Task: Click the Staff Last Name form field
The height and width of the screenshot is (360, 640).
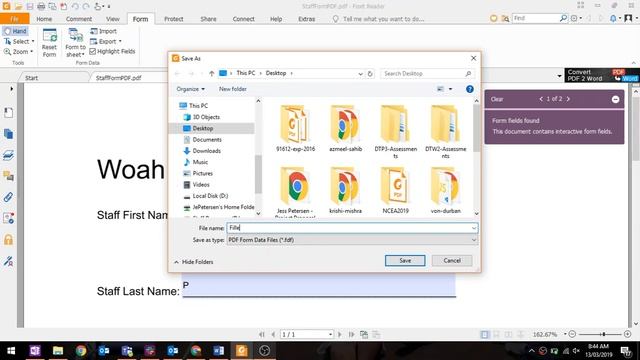Action: tap(319, 286)
